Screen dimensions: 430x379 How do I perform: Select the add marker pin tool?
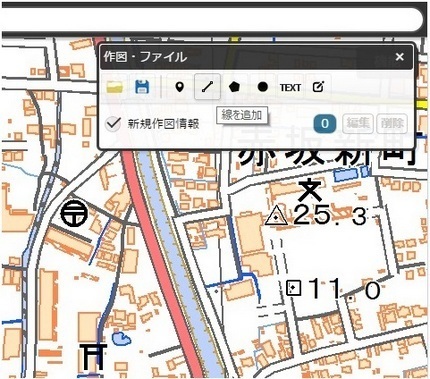tap(180, 87)
